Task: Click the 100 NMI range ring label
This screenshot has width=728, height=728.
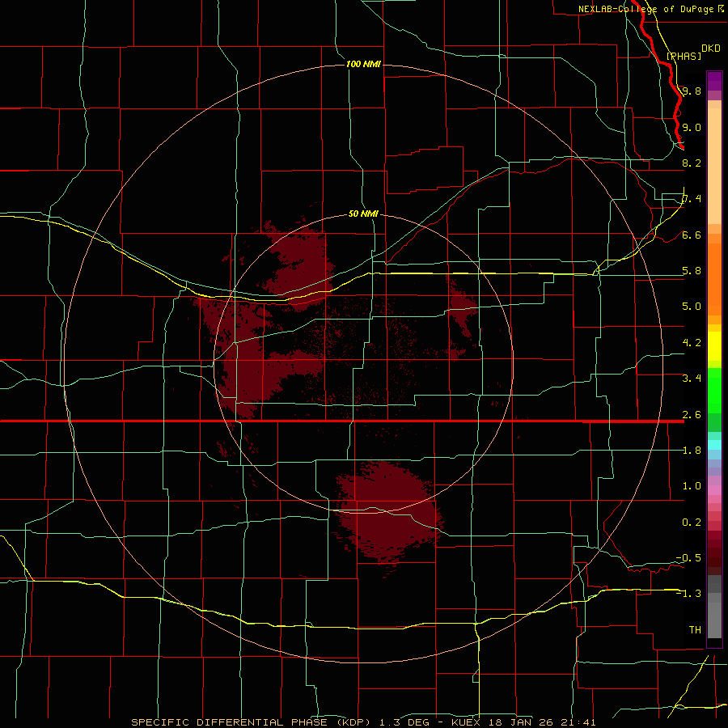Action: point(363,64)
